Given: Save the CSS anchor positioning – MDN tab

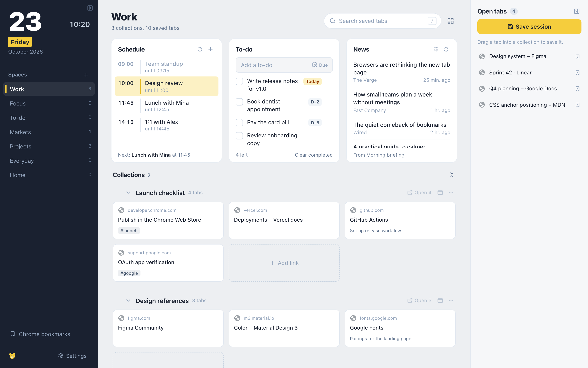Looking at the screenshot, I should pos(578,105).
